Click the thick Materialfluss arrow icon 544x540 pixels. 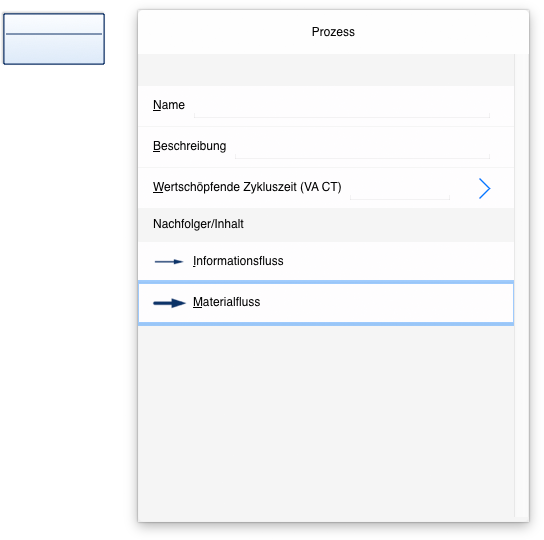pyautogui.click(x=169, y=303)
